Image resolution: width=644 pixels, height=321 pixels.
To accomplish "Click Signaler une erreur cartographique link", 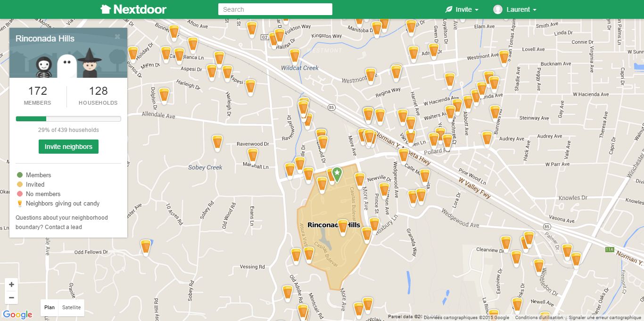I will [605, 318].
